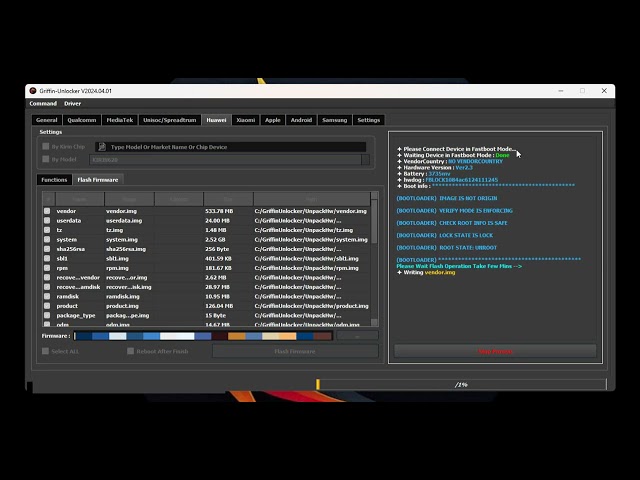Switch to the Android tab
640x480 pixels.
(301, 120)
